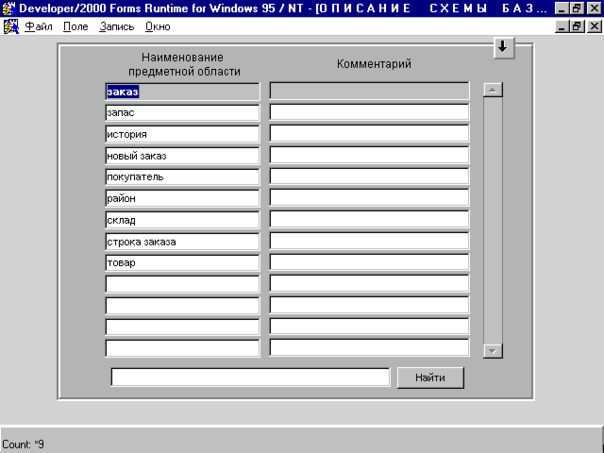Select the товар name field
This screenshot has width=604, height=453.
click(183, 263)
